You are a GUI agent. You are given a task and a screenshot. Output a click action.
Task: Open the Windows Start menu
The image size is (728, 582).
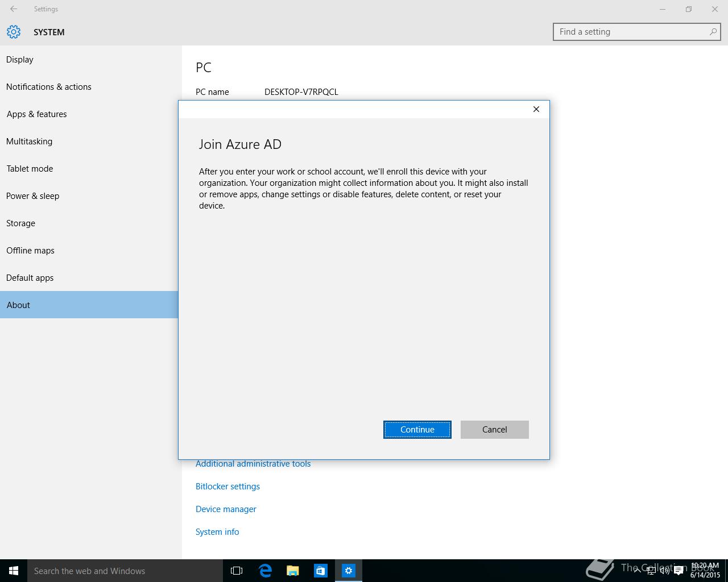point(14,571)
